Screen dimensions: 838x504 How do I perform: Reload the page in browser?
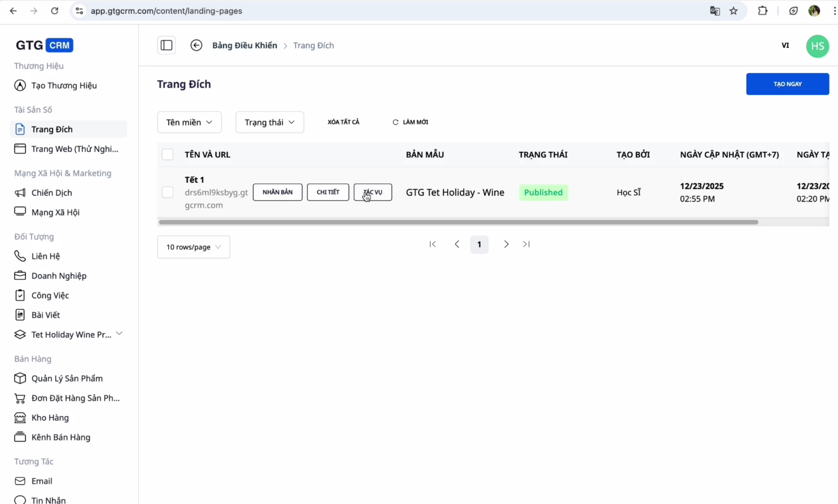click(x=55, y=11)
